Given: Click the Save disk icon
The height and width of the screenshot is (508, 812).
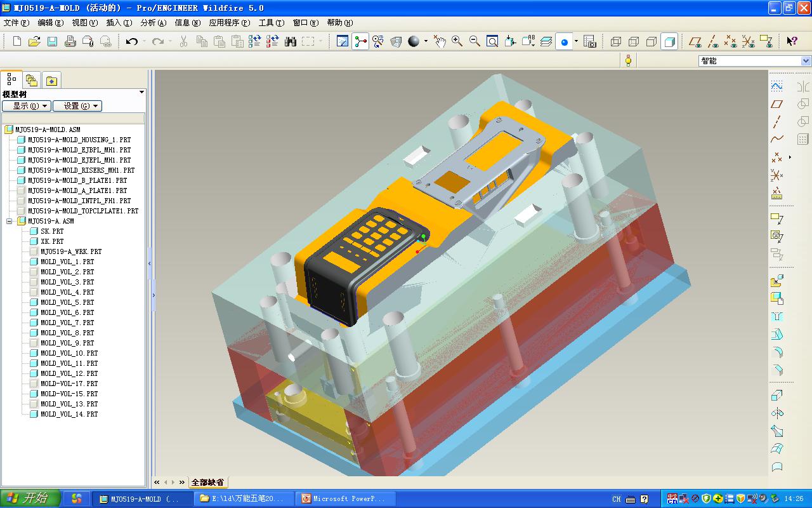Looking at the screenshot, I should 52,41.
